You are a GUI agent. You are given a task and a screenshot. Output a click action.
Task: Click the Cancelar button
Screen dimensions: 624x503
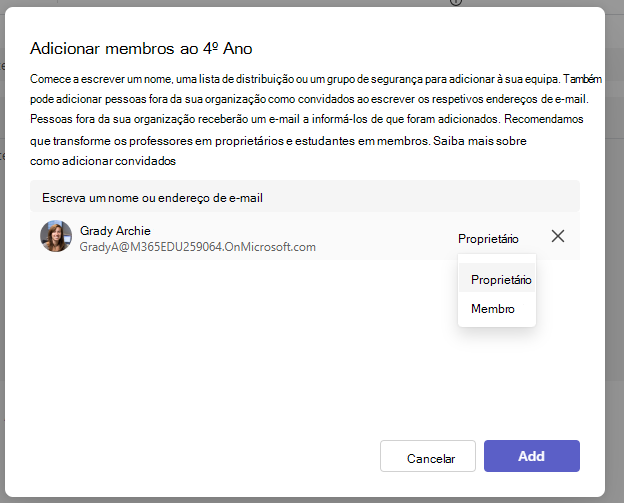point(428,456)
